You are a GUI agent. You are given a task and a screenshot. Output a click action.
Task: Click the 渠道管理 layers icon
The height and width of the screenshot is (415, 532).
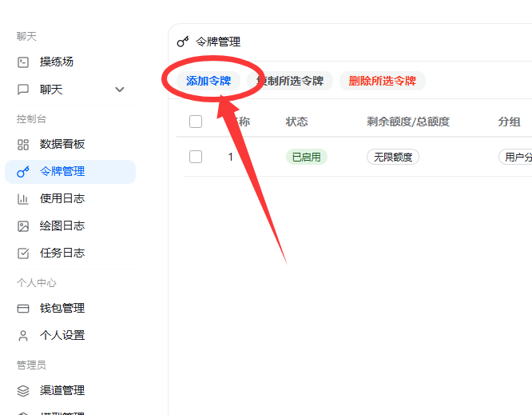click(x=23, y=391)
